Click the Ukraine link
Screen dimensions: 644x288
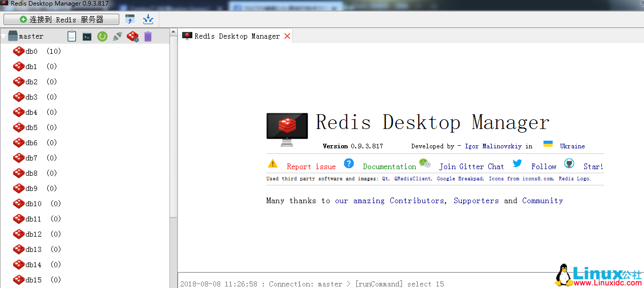click(x=572, y=146)
